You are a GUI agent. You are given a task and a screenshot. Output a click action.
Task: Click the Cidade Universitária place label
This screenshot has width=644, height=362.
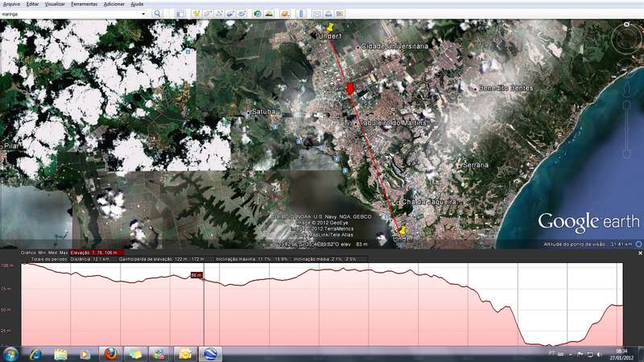[394, 47]
